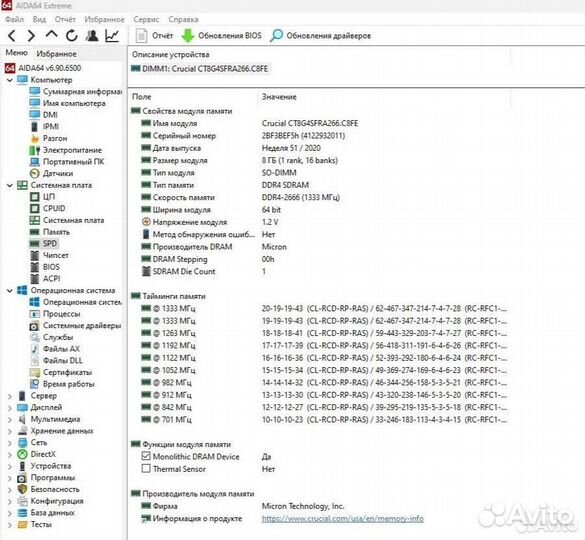Click the CPUID icon in tree
The width and height of the screenshot is (585, 540).
click(35, 208)
